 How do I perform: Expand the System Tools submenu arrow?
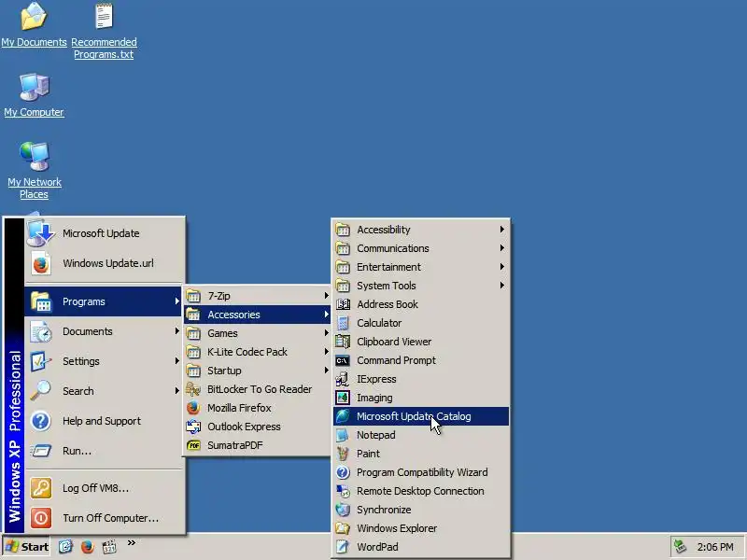coord(502,286)
